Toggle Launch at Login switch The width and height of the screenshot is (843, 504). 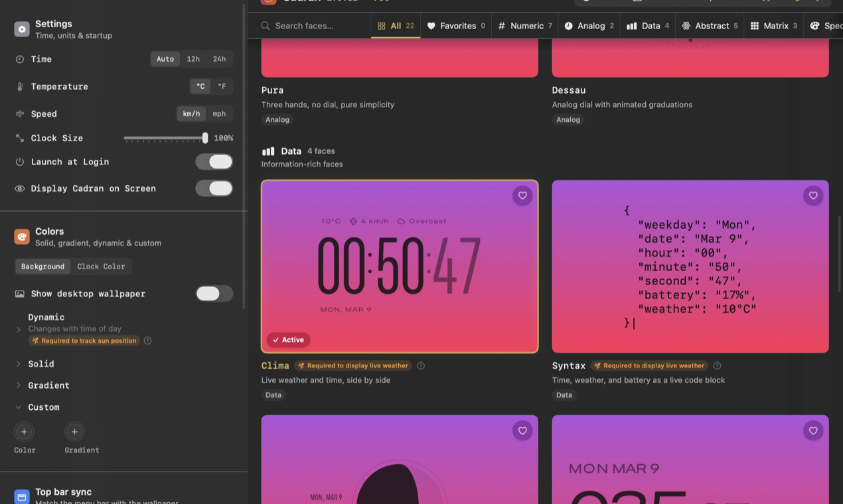pos(214,162)
